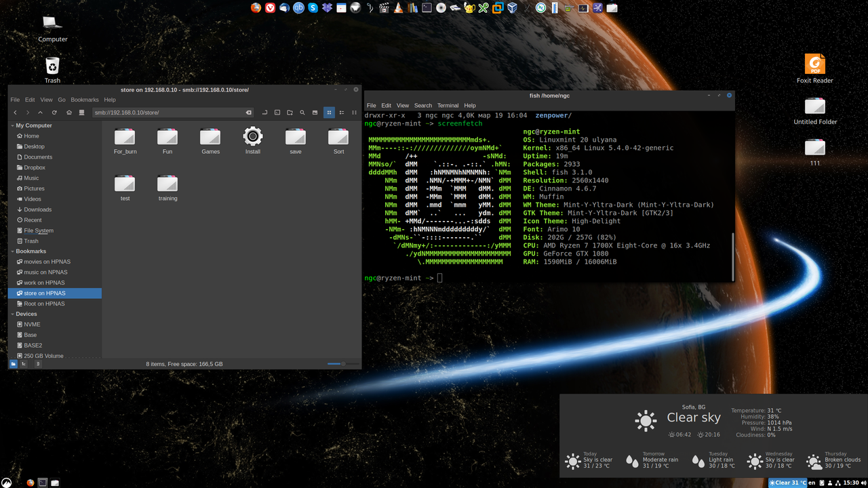Viewport: 868px width, 488px height.
Task: Open the file manager Go menu
Action: (x=61, y=100)
